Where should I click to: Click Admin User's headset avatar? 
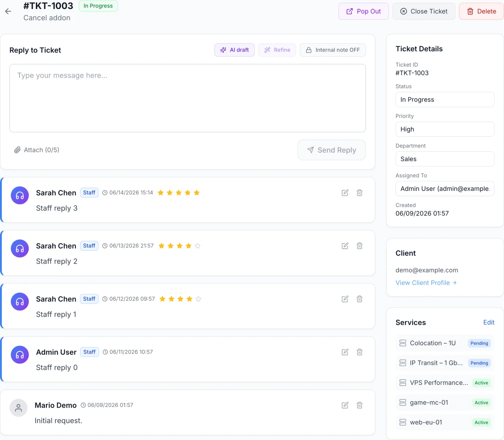click(x=20, y=355)
